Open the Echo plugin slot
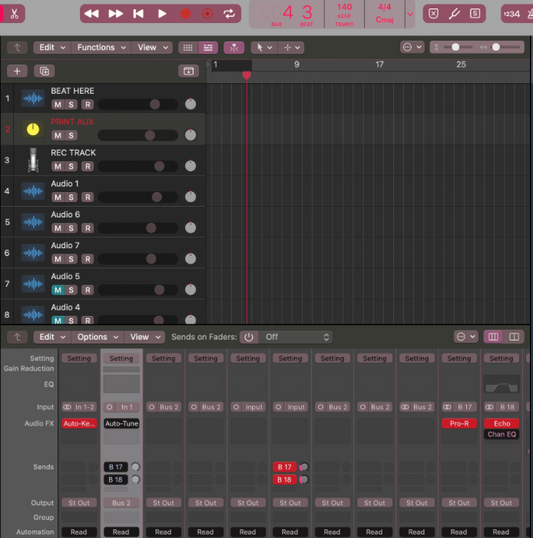The height and width of the screenshot is (538, 533). (x=501, y=423)
